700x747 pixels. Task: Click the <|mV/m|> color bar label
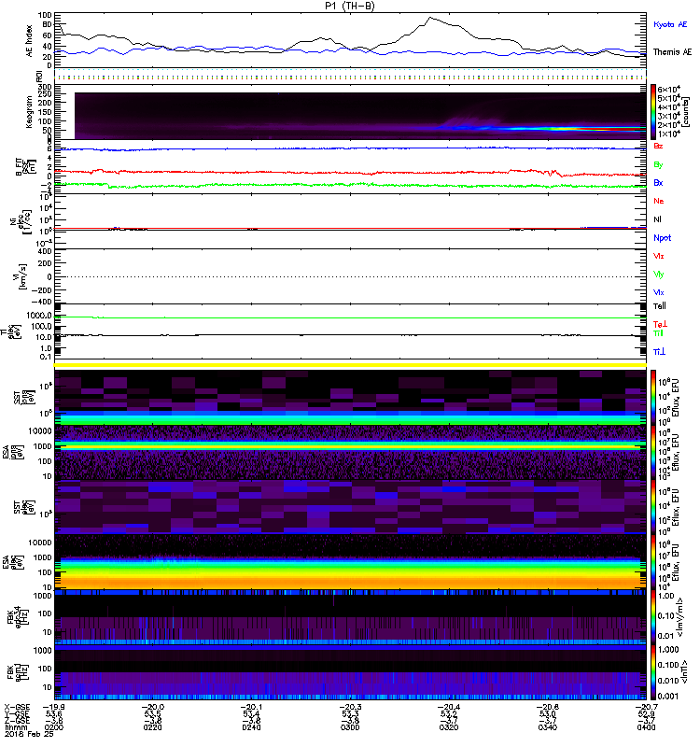[x=682, y=617]
